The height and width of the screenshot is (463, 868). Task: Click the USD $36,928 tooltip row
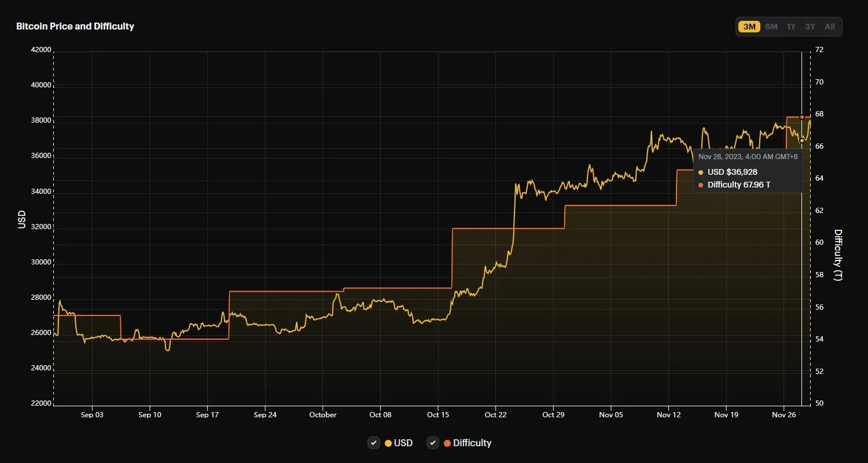732,172
